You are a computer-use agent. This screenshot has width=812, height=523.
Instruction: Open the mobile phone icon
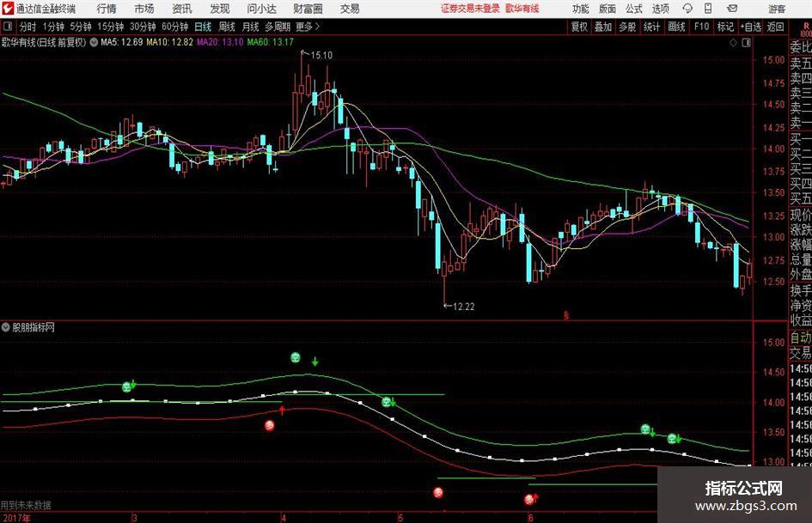pos(708,9)
